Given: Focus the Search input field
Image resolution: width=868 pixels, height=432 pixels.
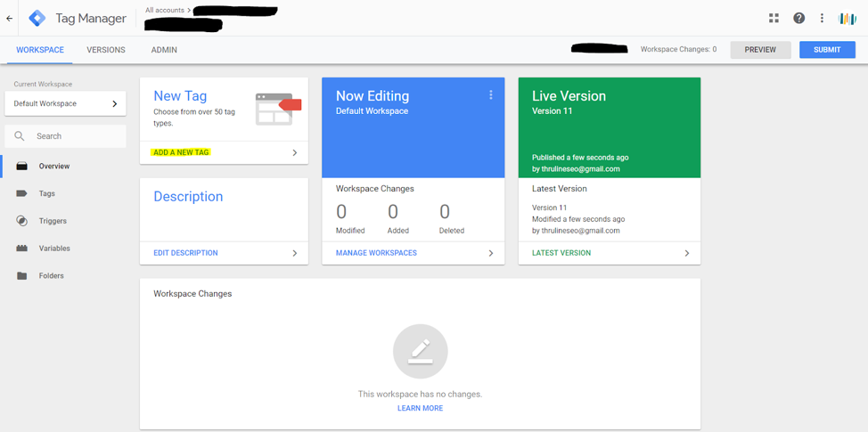Looking at the screenshot, I should [x=65, y=136].
